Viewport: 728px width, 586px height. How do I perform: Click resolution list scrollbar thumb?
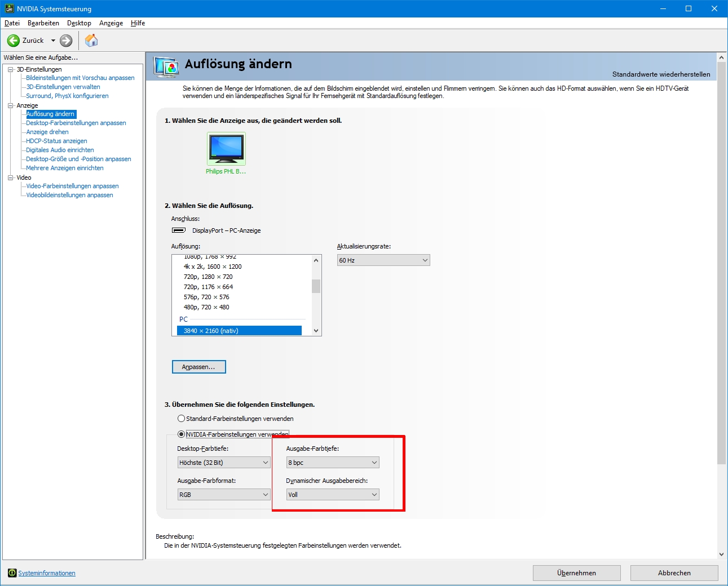tap(316, 286)
